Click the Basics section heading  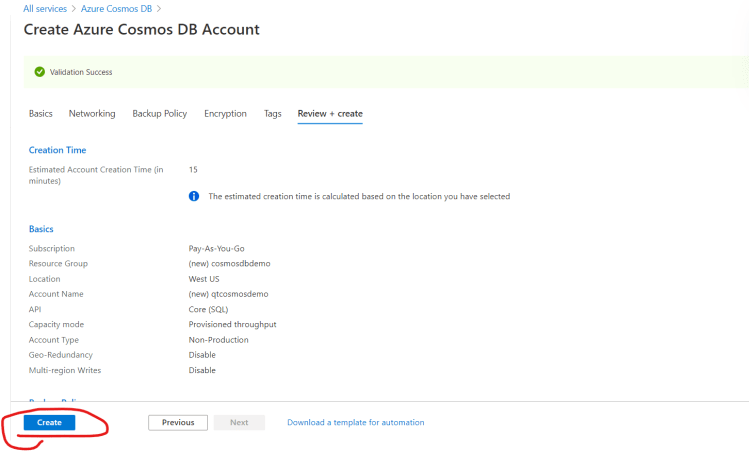tap(41, 229)
